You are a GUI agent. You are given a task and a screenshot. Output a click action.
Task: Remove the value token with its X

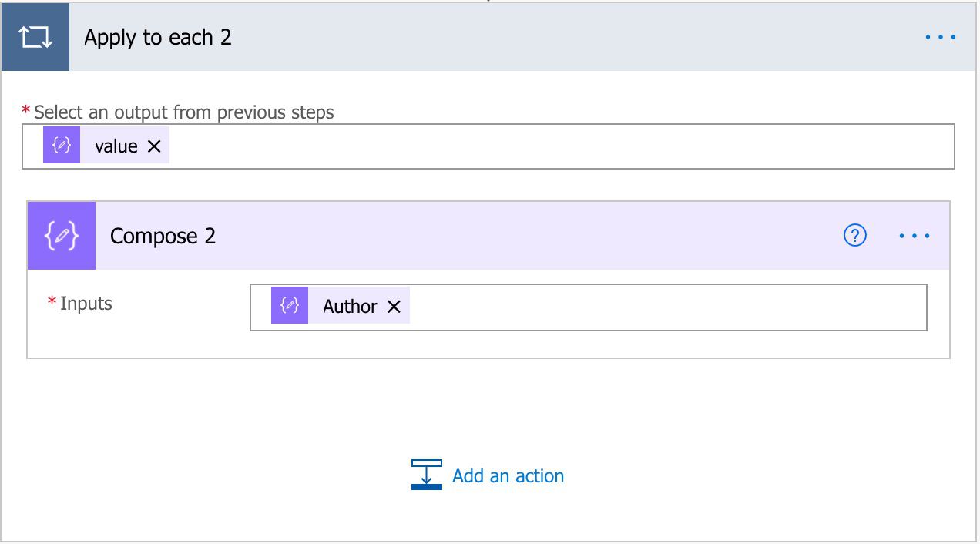155,145
